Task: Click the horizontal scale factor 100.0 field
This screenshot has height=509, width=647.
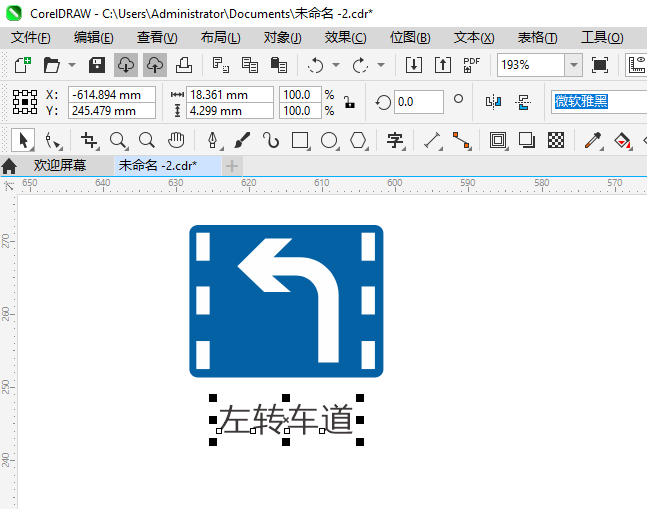Action: point(300,94)
